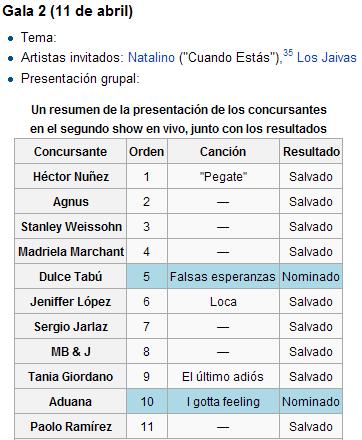Screen dimensions: 362x440
Task: Open the Natalino artist link
Action: pyautogui.click(x=151, y=57)
